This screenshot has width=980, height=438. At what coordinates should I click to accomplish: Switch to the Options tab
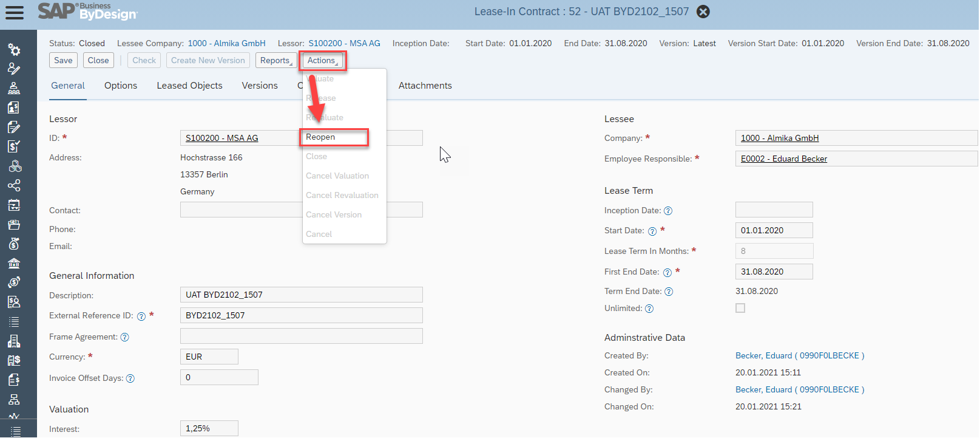click(x=121, y=86)
